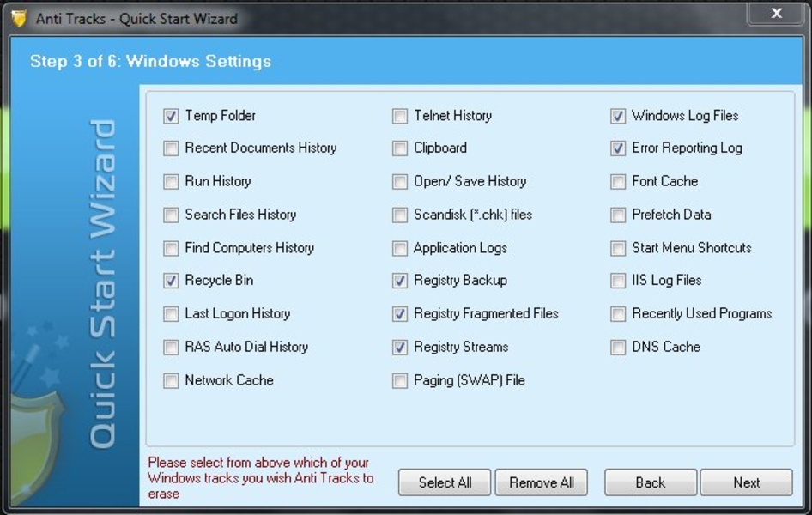The width and height of the screenshot is (812, 515).
Task: Uncheck Windows Log Files checkbox
Action: pyautogui.click(x=618, y=116)
